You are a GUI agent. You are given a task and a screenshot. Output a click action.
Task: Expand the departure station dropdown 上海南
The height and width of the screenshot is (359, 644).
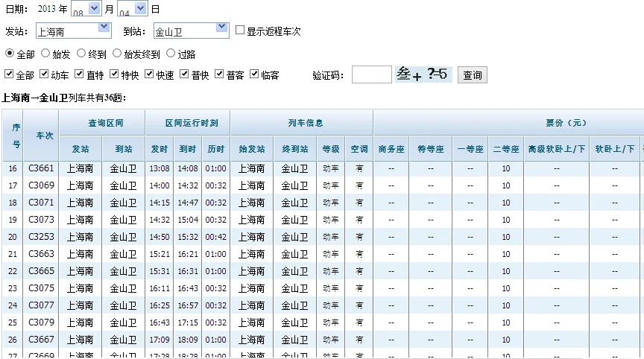[x=74, y=31]
